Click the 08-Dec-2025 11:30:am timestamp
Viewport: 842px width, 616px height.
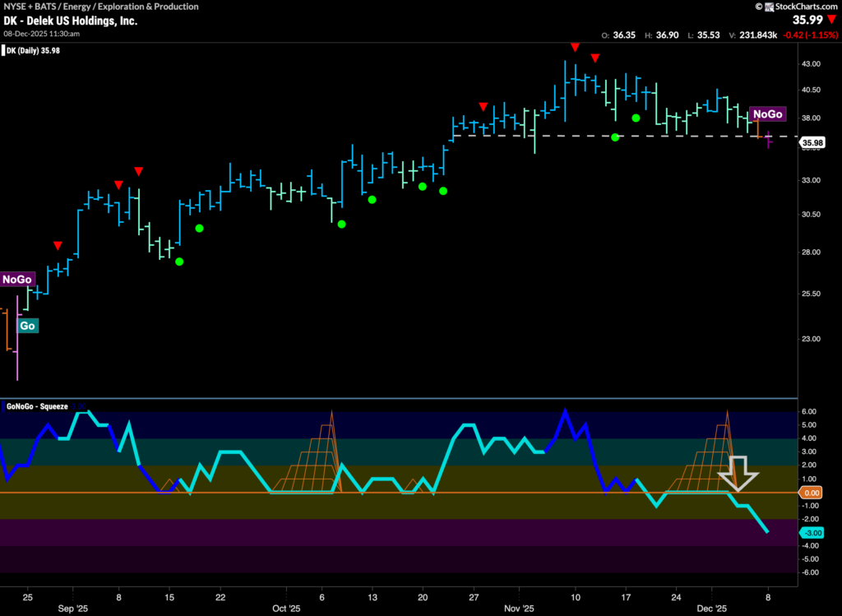(x=41, y=33)
